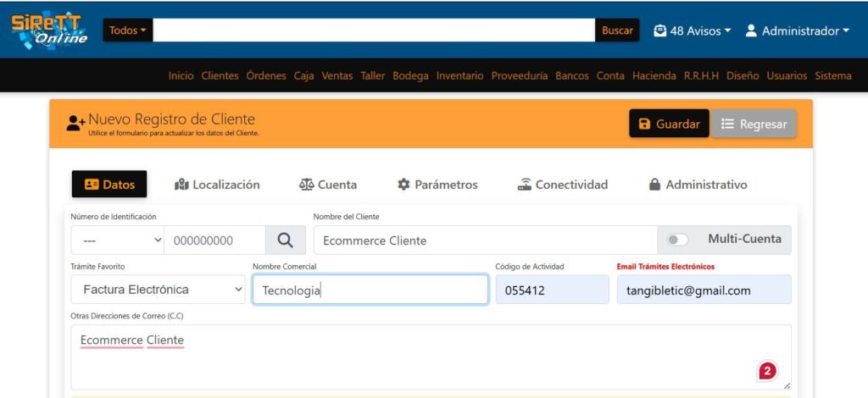Expand the Trámite Favorito dropdown
The width and height of the screenshot is (868, 398).
point(159,290)
